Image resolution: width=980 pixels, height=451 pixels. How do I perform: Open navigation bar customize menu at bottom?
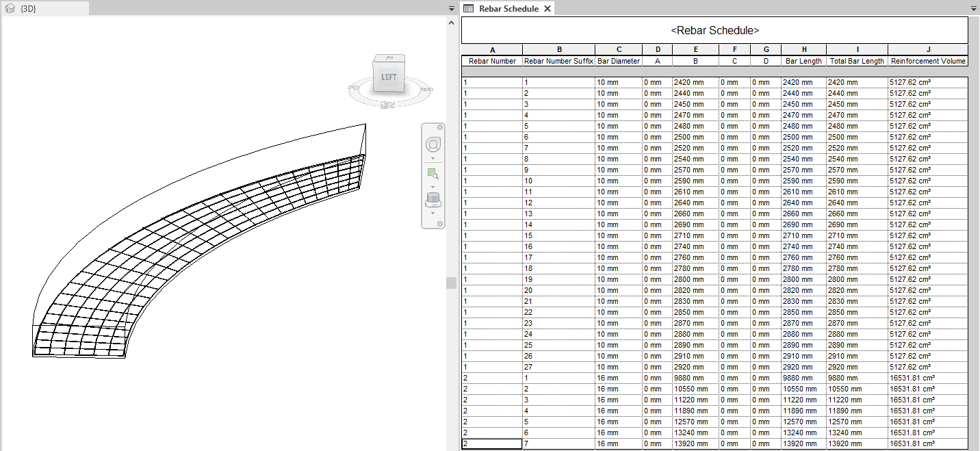point(440,224)
